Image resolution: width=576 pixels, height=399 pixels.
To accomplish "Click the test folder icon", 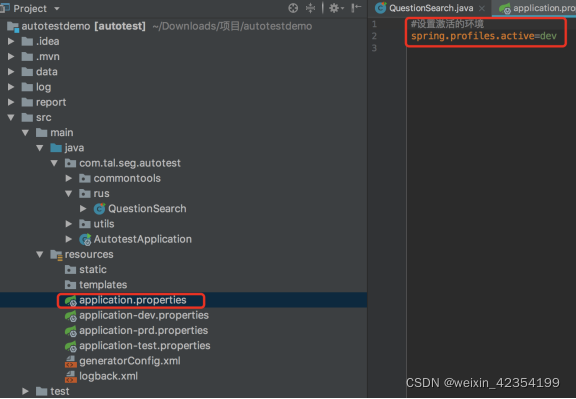I will tap(42, 391).
